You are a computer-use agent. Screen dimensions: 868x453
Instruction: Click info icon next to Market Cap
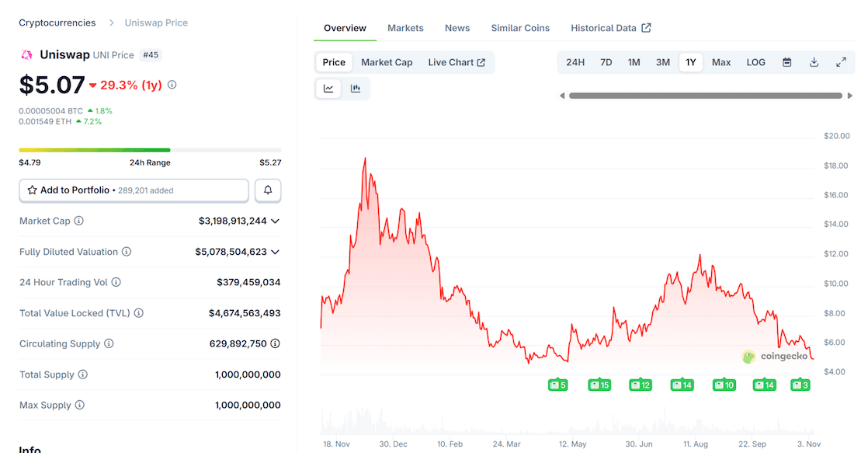click(78, 221)
